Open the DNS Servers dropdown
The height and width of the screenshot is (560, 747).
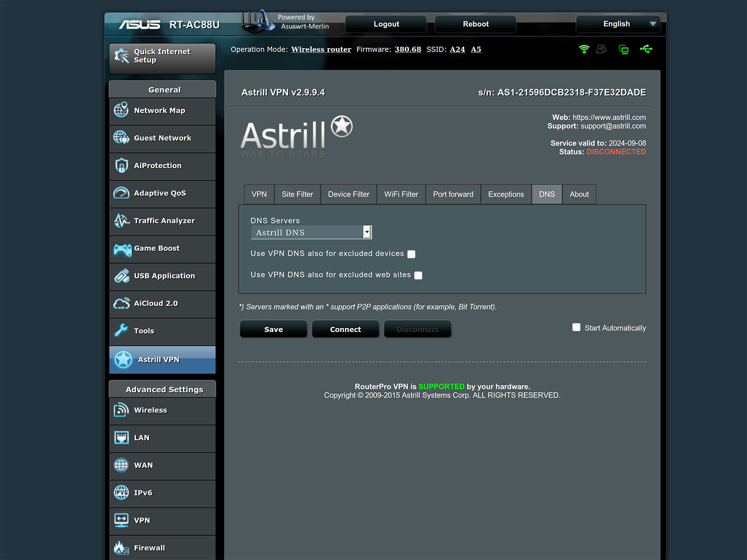tap(311, 232)
